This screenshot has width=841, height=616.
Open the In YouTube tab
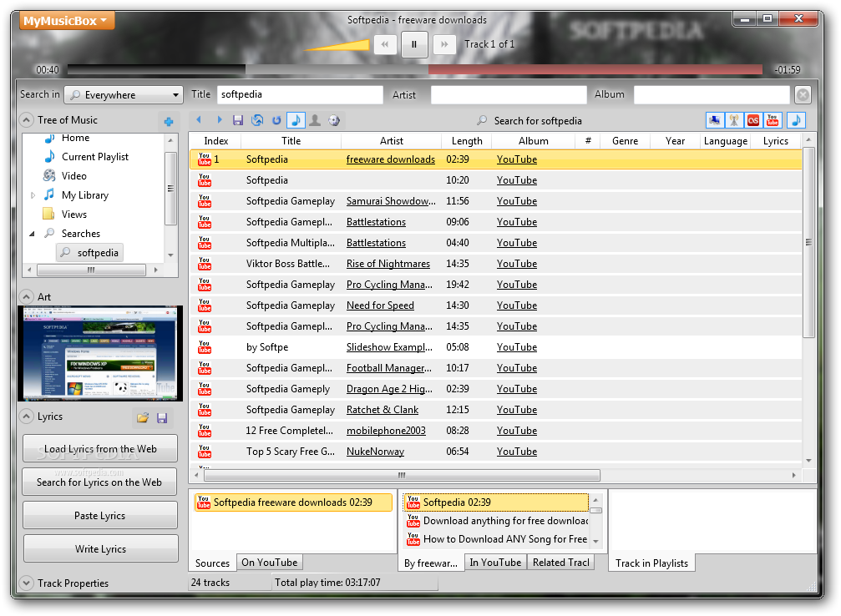click(495, 563)
